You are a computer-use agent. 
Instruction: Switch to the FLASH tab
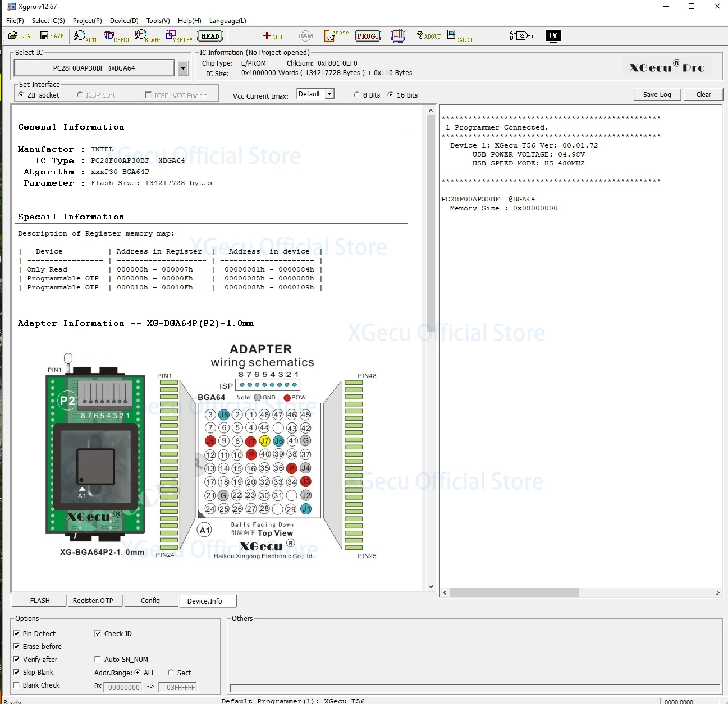[40, 601]
